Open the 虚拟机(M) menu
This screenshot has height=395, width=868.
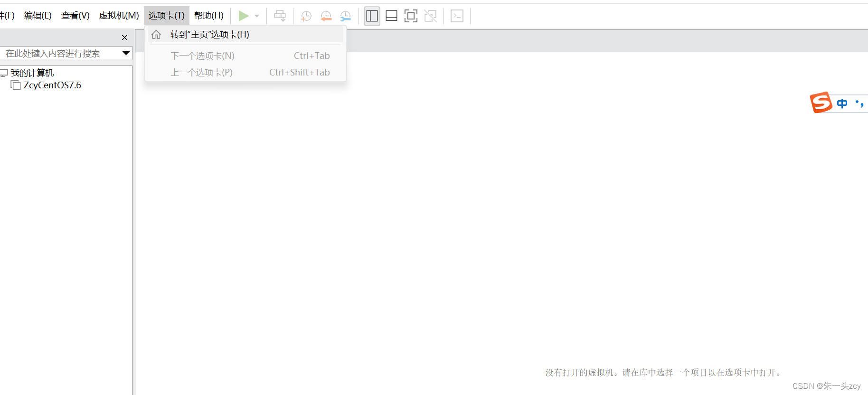119,16
